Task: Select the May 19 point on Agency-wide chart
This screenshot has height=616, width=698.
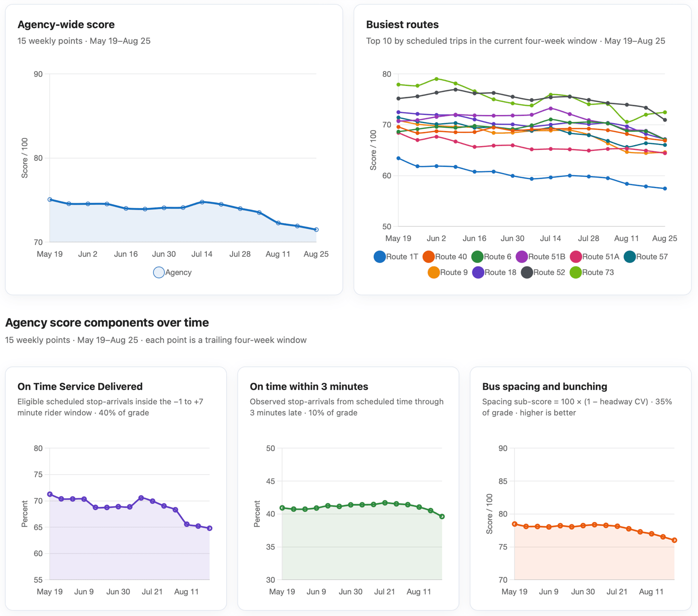Action: (50, 200)
